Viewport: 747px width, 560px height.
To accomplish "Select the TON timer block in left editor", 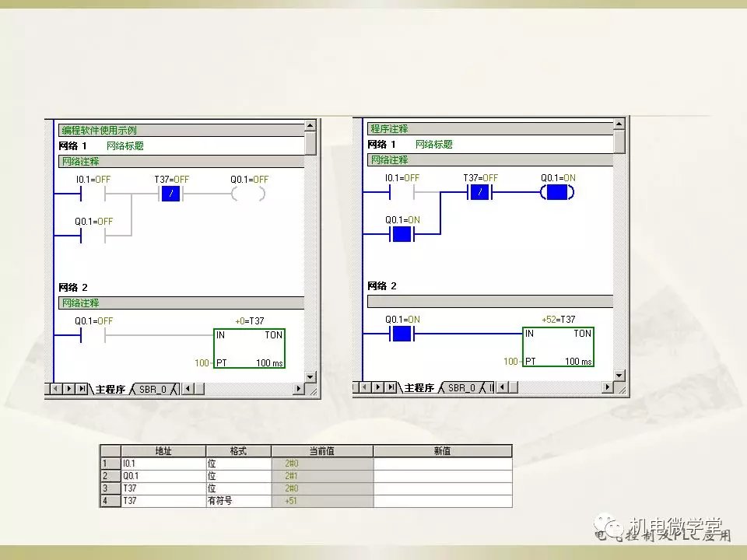I will coord(249,348).
